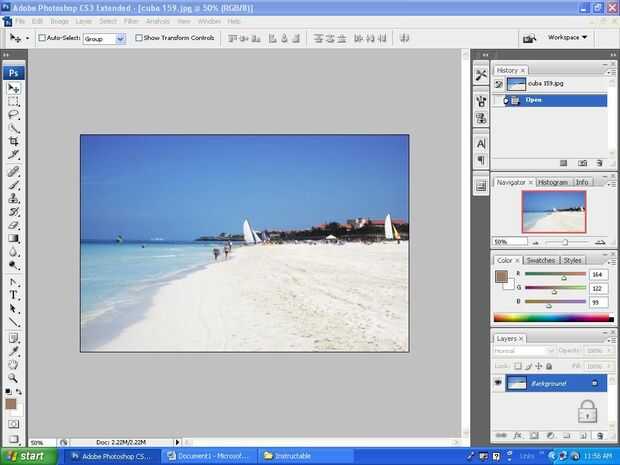620x465 pixels.
Task: Hide the Background layer with eye icon
Action: [498, 383]
